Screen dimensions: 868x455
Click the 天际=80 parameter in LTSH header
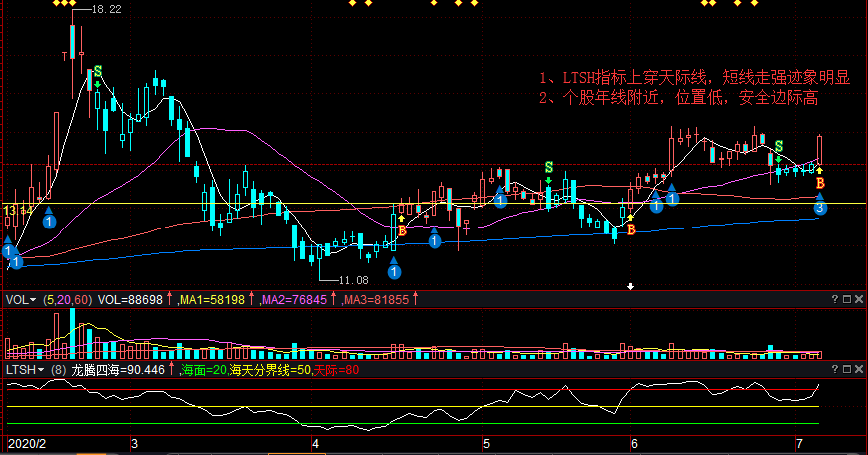pos(336,370)
